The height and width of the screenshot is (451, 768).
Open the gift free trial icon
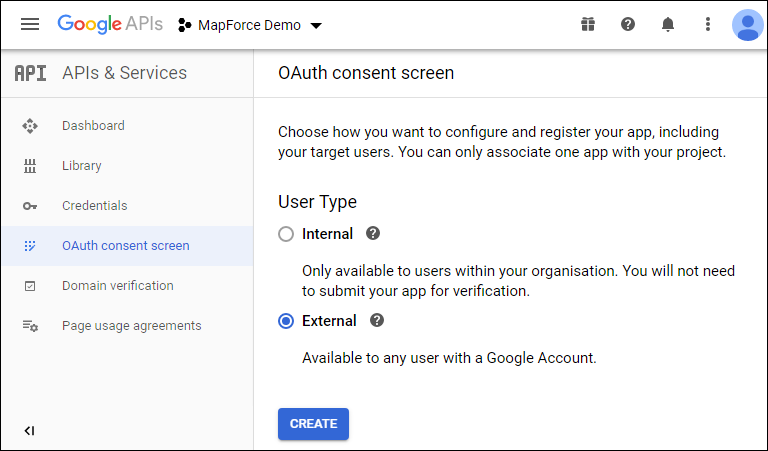[588, 25]
